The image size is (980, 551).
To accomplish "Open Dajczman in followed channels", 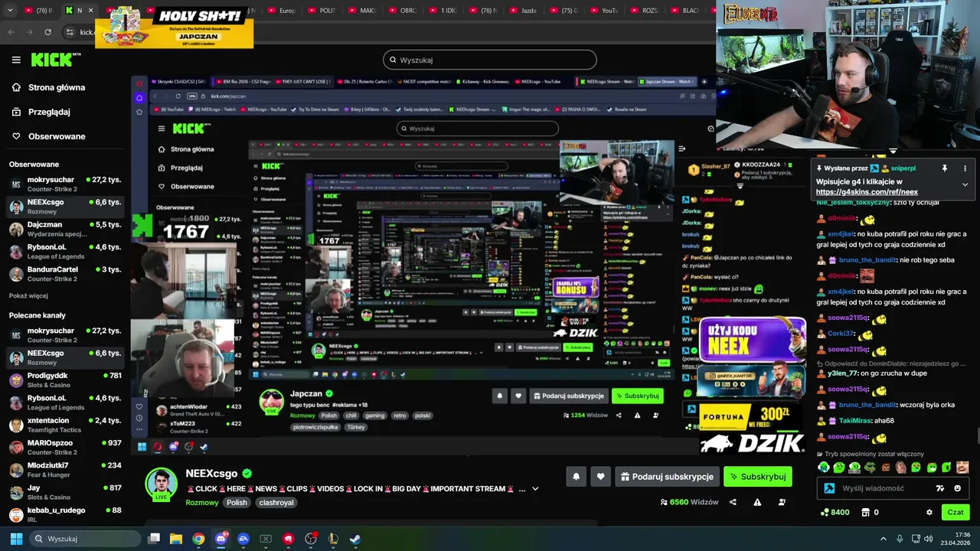I will pyautogui.click(x=65, y=229).
